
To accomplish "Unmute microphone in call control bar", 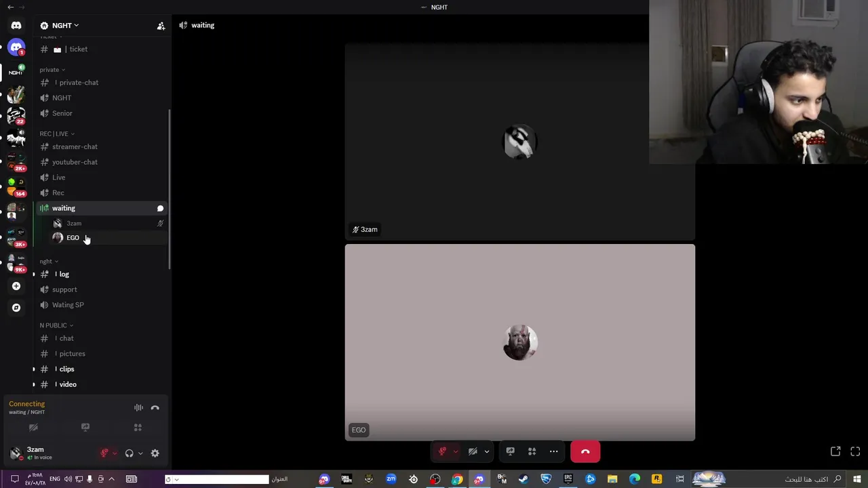I will (442, 451).
